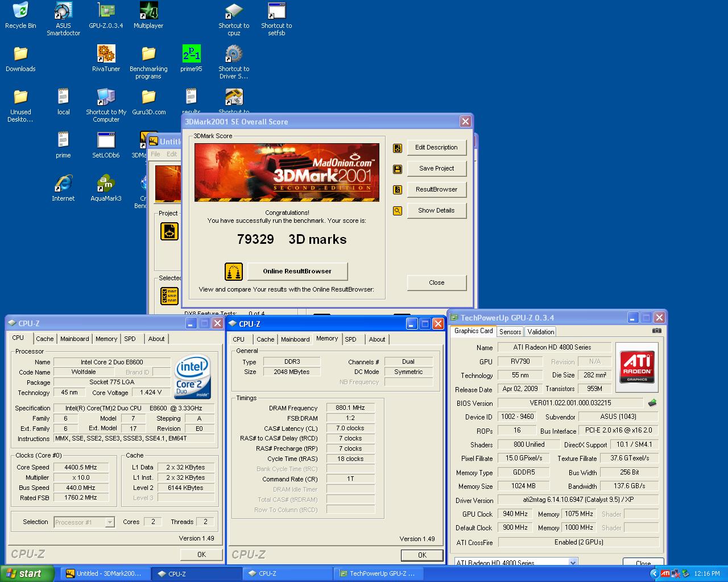Open the Recycle Bin desktop icon

[x=20, y=15]
